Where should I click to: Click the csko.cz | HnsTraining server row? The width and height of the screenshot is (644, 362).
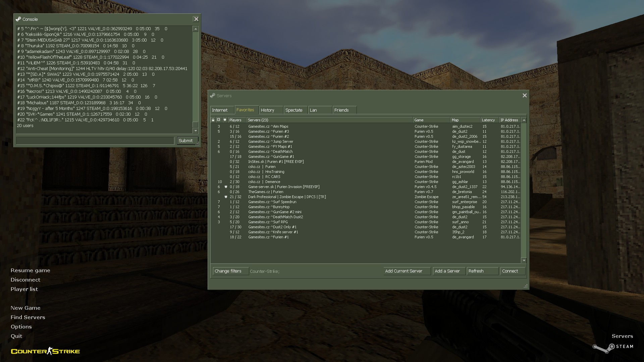[366, 172]
